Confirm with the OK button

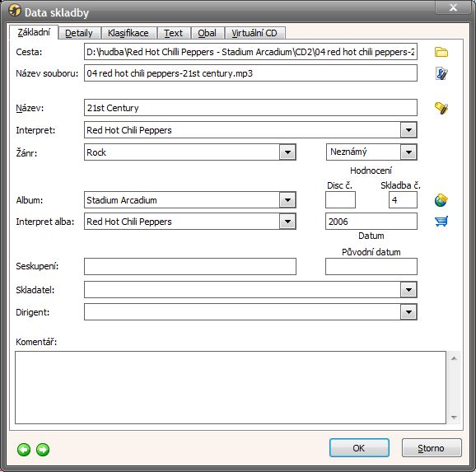pos(359,448)
